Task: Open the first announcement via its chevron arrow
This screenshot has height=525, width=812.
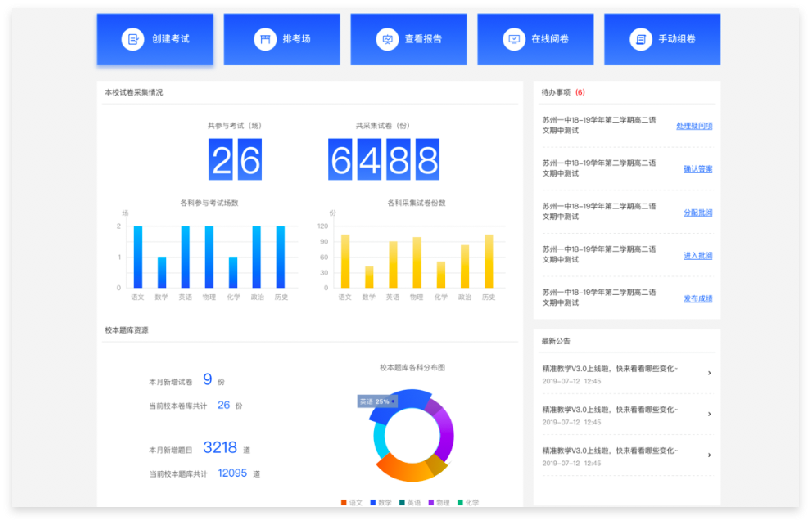Action: coord(709,373)
